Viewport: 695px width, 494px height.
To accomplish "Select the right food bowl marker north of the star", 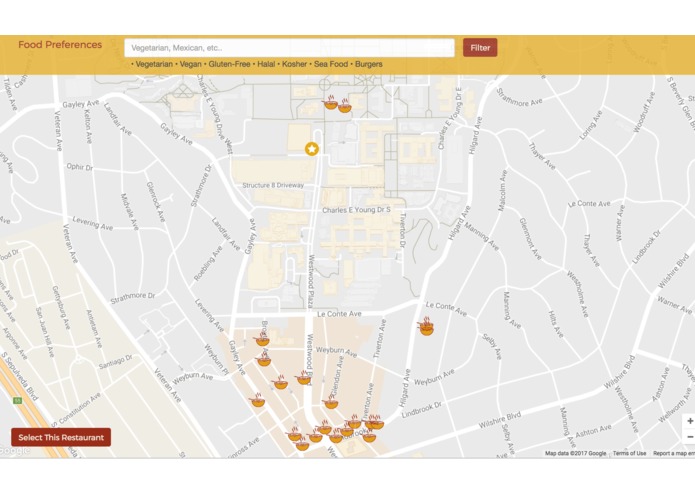I will tap(345, 106).
